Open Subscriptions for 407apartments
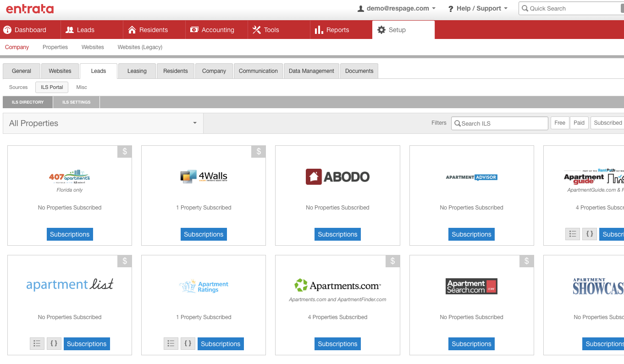The width and height of the screenshot is (624, 364). click(x=70, y=234)
